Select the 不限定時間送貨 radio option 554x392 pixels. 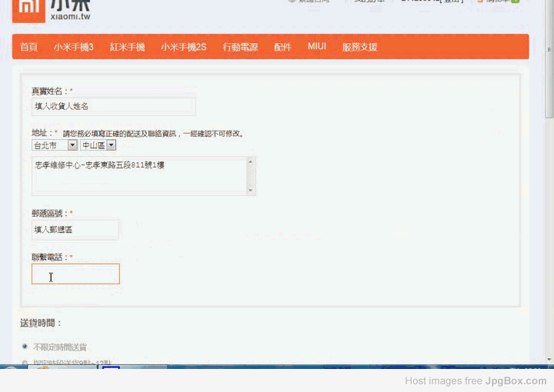click(25, 347)
